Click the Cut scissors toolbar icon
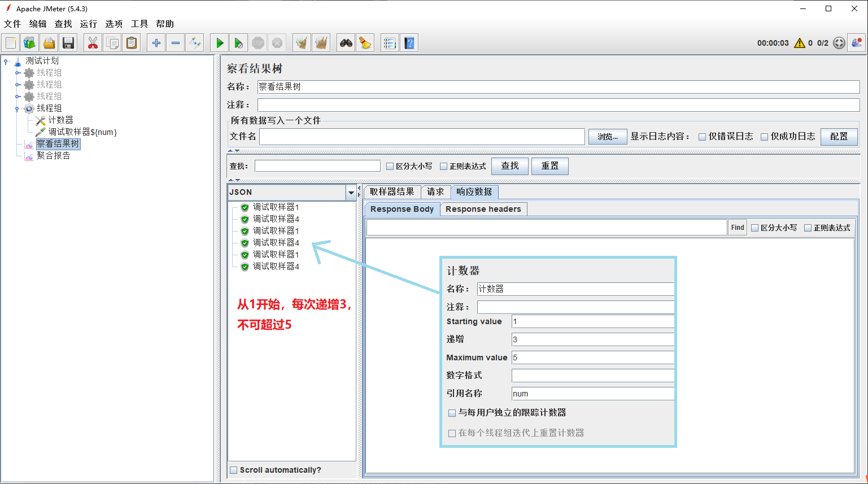 click(x=93, y=43)
